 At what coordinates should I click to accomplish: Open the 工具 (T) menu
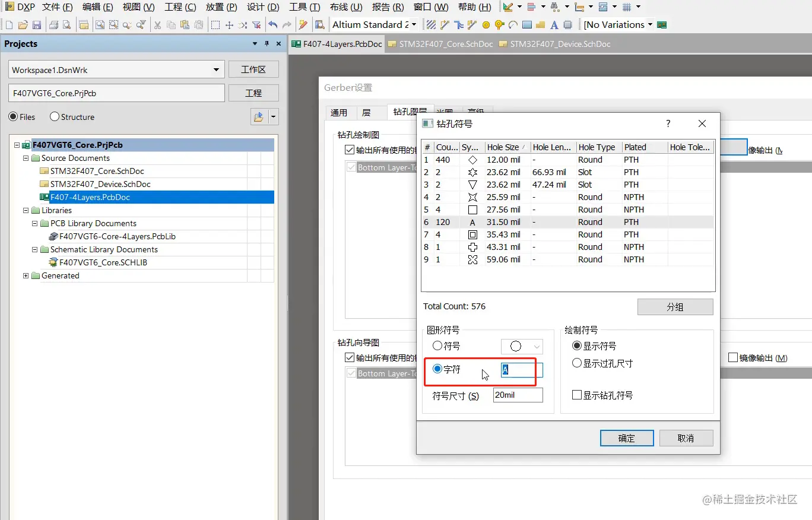[x=304, y=7]
